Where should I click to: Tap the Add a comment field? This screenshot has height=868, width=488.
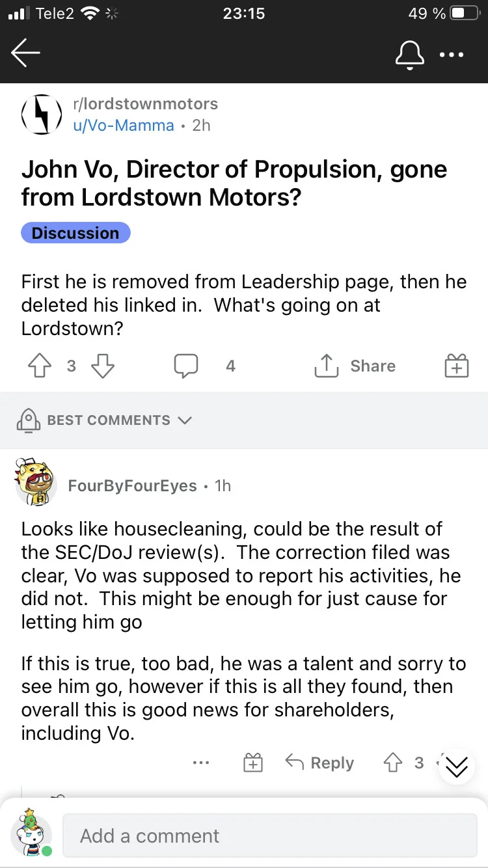[270, 835]
